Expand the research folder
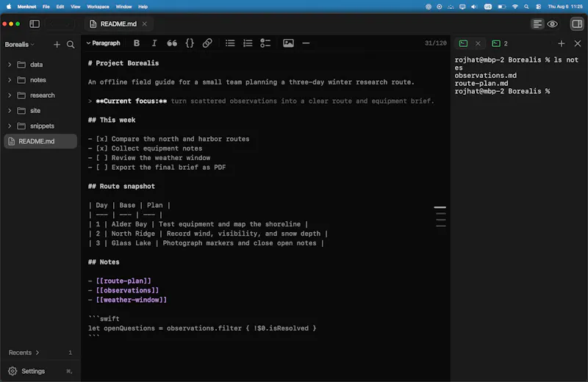Screen dimensions: 588x382 point(10,95)
